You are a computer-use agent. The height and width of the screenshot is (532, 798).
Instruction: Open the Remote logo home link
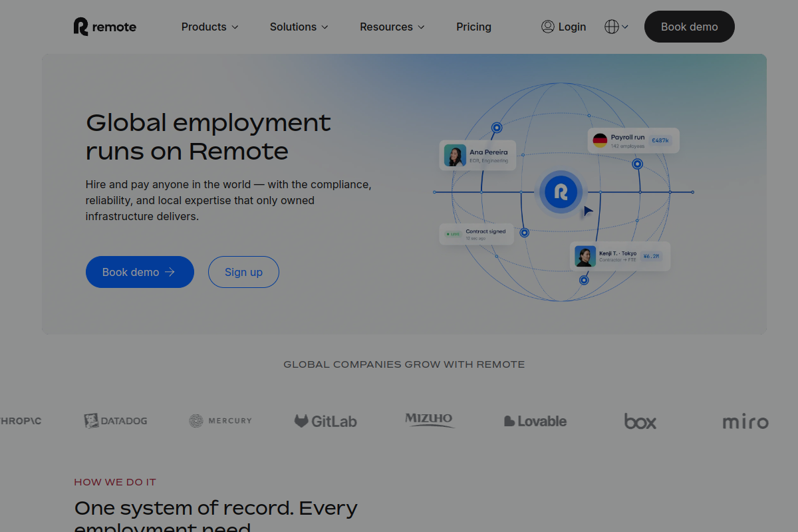[105, 27]
